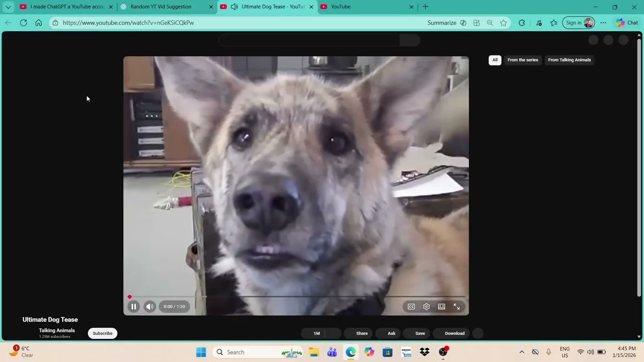644x362 pixels.
Task: View site information lock icon
Action: click(55, 23)
